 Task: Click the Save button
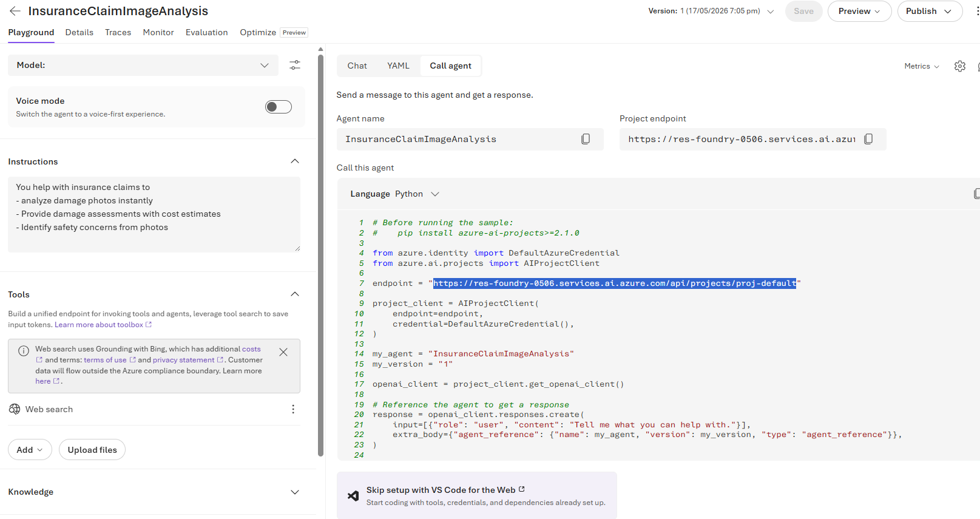(803, 11)
